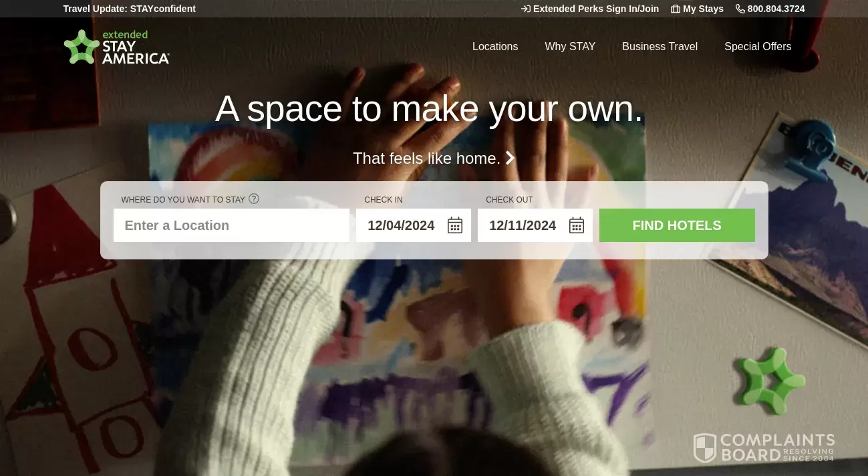This screenshot has height=476, width=868.
Task: Open the check-out calendar icon
Action: pyautogui.click(x=577, y=225)
